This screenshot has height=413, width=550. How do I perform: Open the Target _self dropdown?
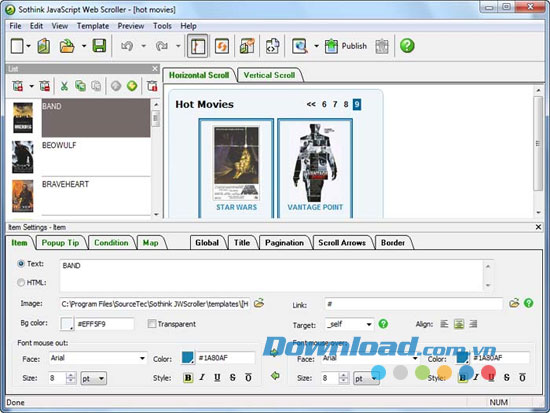(x=369, y=324)
